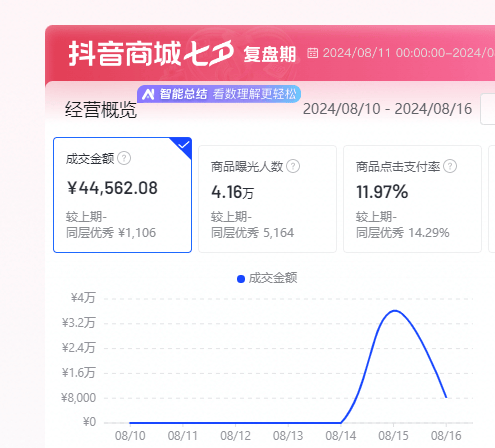Click the chart line peak at 08/15
This screenshot has width=495, height=448.
tap(395, 311)
